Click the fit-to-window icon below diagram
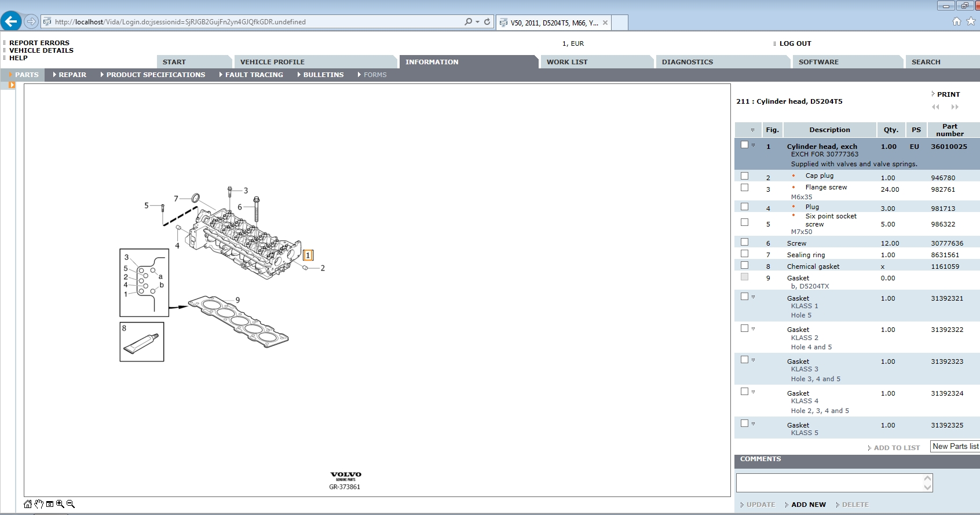980x515 pixels. pos(50,504)
